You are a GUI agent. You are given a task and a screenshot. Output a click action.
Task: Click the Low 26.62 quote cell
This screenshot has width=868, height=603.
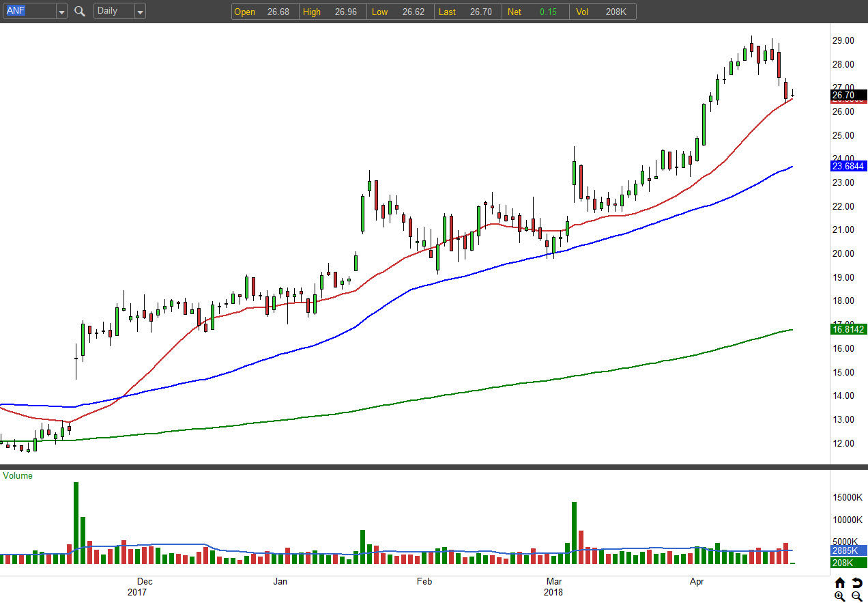point(400,12)
